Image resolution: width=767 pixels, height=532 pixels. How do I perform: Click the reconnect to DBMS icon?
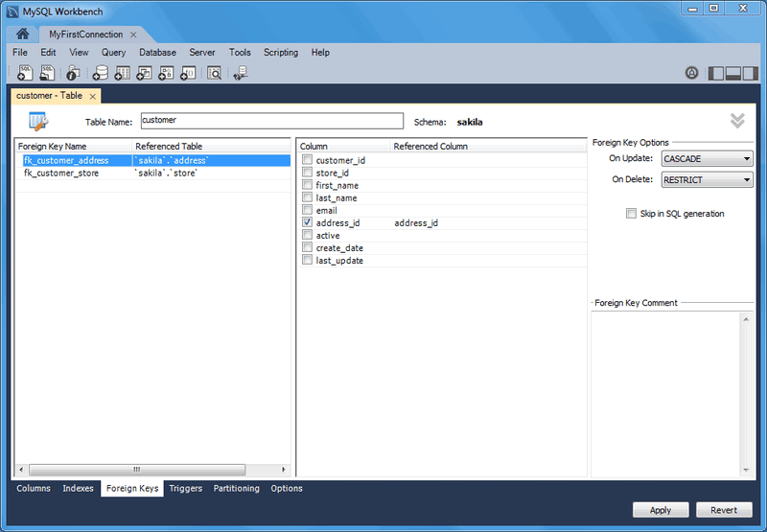[241, 73]
